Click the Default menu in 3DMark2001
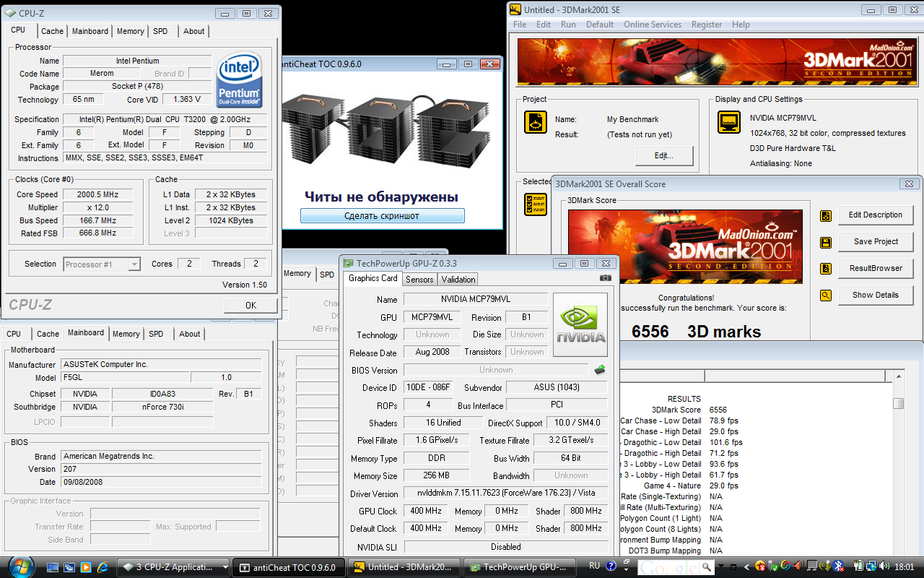 tap(600, 25)
